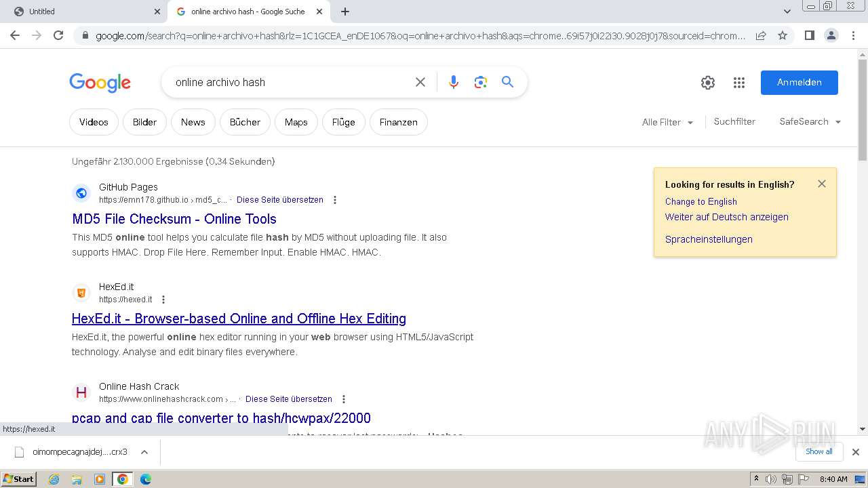Viewport: 868px width, 488px height.
Task: Switch to the Bilder filter
Action: (144, 122)
